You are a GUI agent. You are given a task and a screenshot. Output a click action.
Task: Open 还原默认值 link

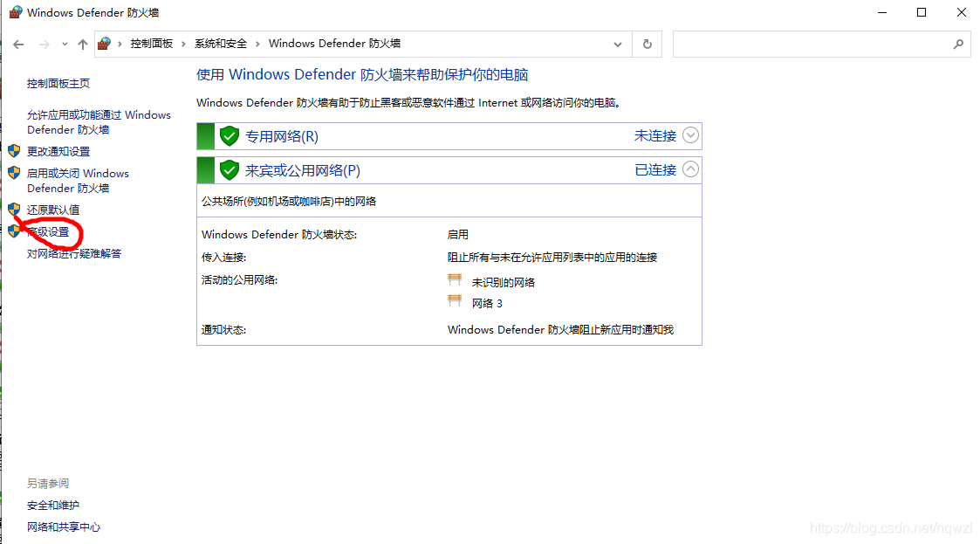53,210
